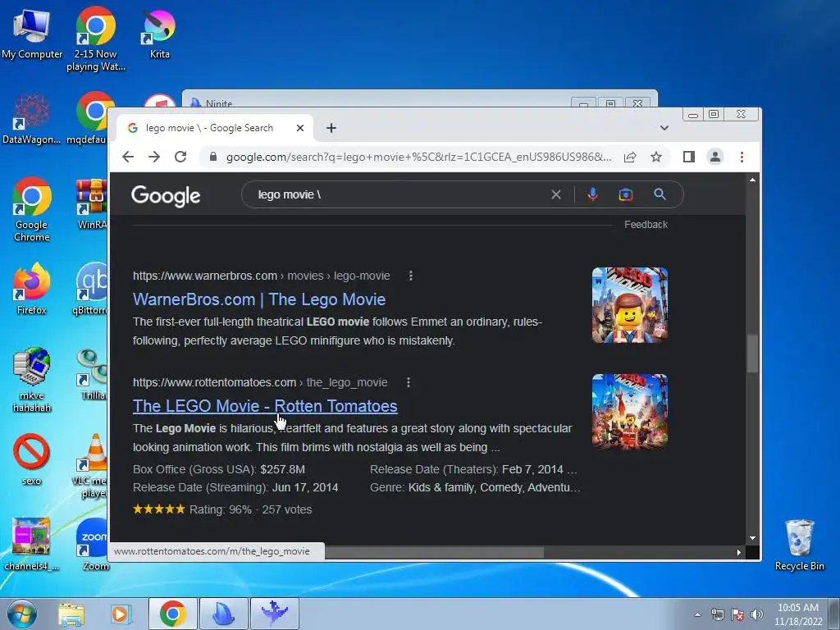Open Windows Media Player taskbar icon
The width and height of the screenshot is (840, 630).
(x=120, y=614)
